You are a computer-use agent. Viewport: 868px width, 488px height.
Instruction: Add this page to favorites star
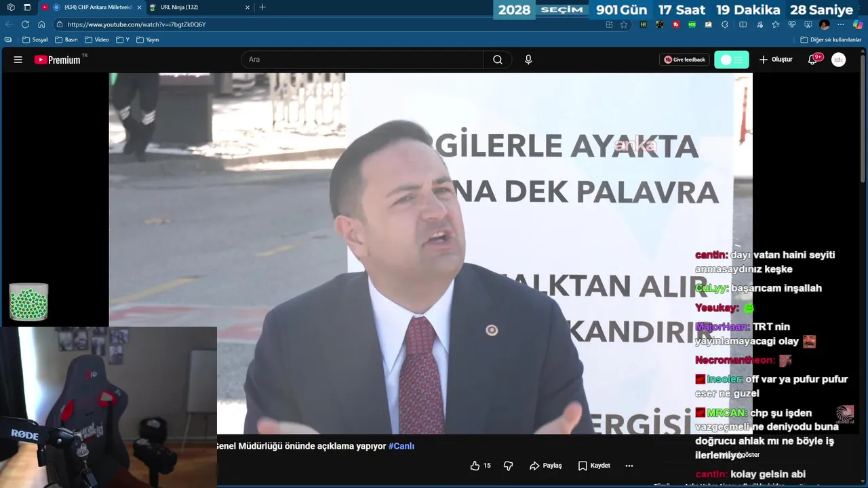coord(624,24)
